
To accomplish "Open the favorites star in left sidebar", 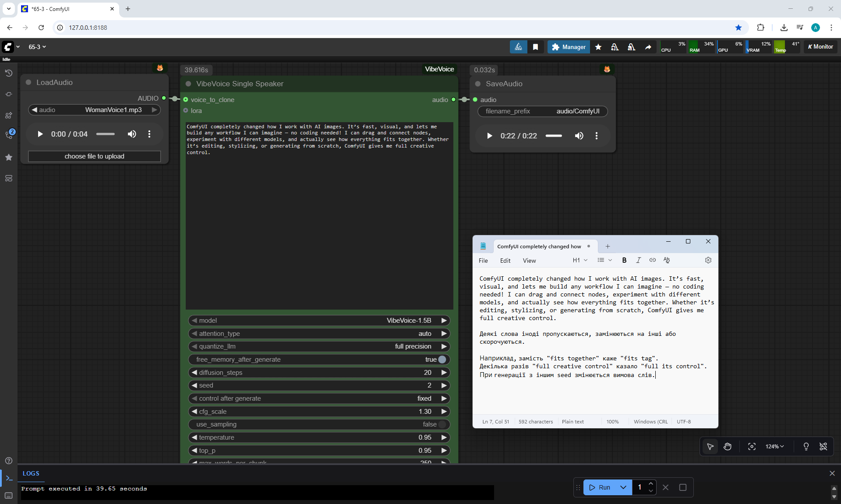I will (x=9, y=157).
